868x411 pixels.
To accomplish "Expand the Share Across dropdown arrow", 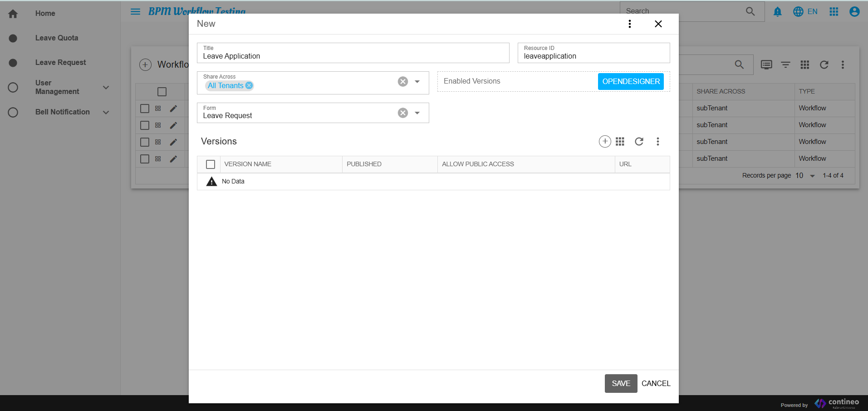I will (x=417, y=82).
